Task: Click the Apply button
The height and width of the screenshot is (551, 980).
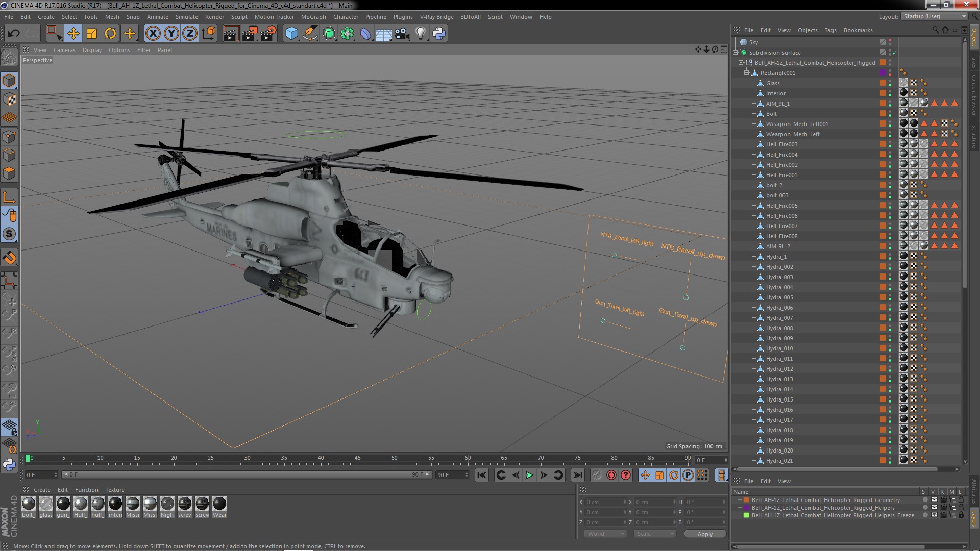Action: pyautogui.click(x=705, y=534)
